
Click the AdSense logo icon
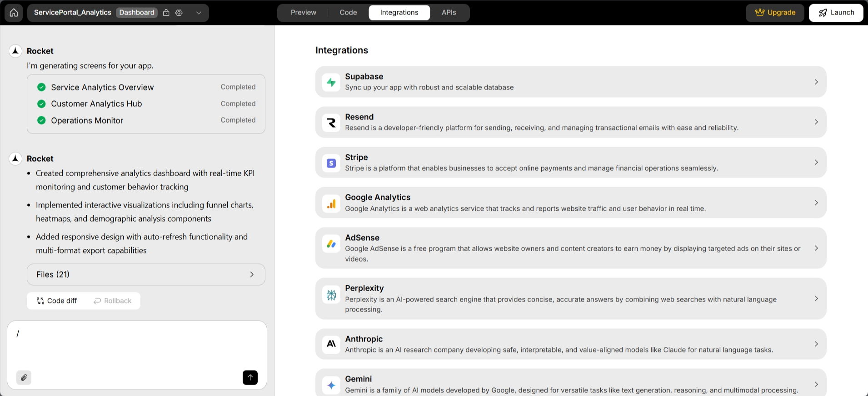(331, 244)
